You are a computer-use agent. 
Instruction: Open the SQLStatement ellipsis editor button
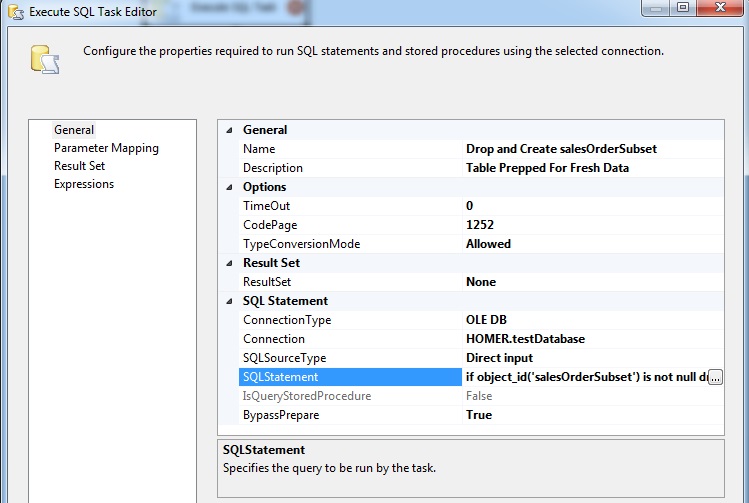click(x=715, y=377)
